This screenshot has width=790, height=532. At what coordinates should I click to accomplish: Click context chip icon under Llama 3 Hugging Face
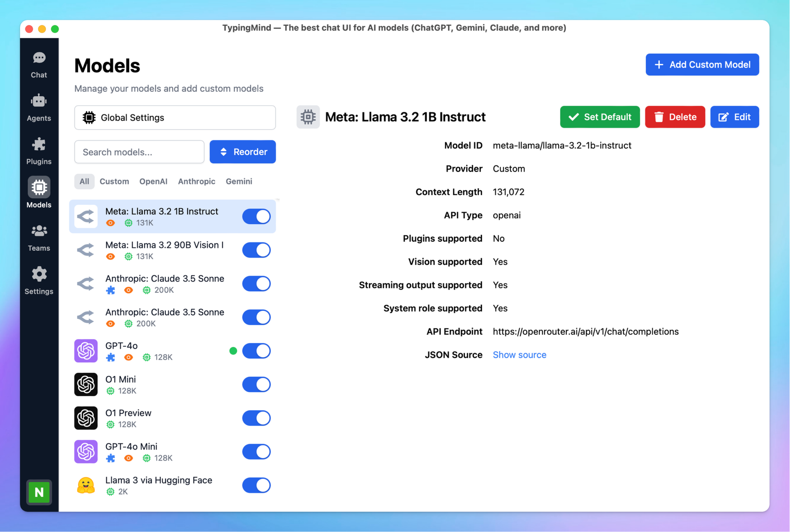click(110, 491)
